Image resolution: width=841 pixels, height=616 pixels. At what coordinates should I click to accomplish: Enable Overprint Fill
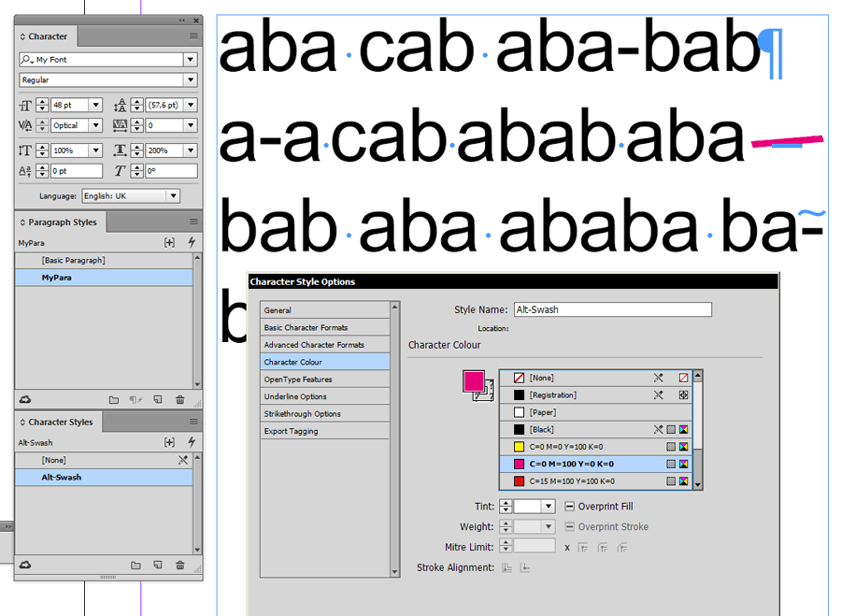pos(571,505)
